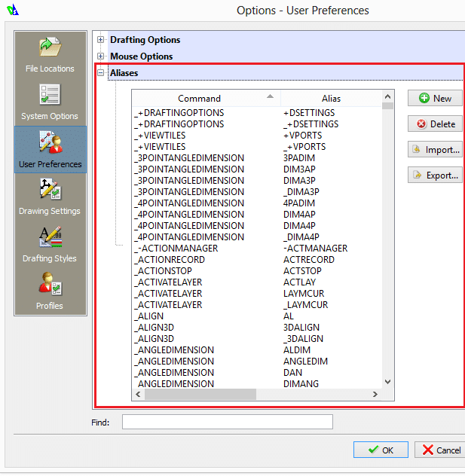Select the DIM4AP alias row
465x476 pixels.
coord(257,215)
